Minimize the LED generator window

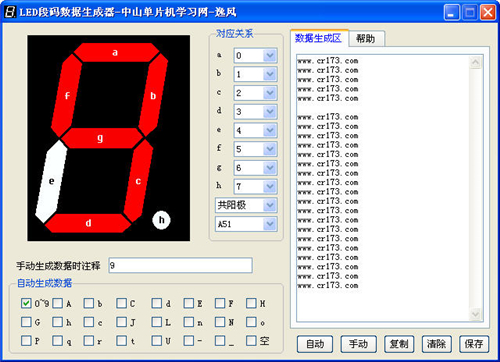tap(452, 13)
